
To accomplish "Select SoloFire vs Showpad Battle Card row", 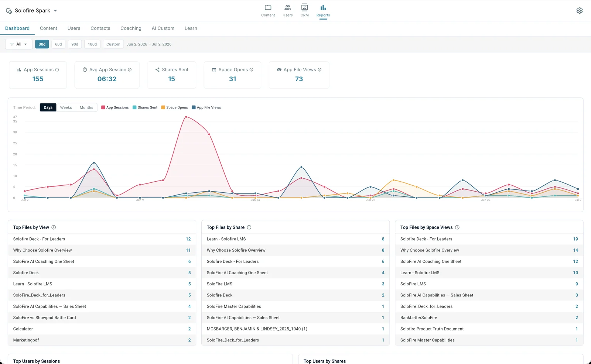I will click(x=102, y=317).
